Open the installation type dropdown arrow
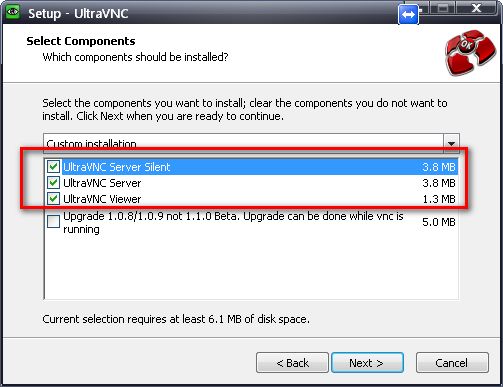503x387 pixels. (451, 143)
